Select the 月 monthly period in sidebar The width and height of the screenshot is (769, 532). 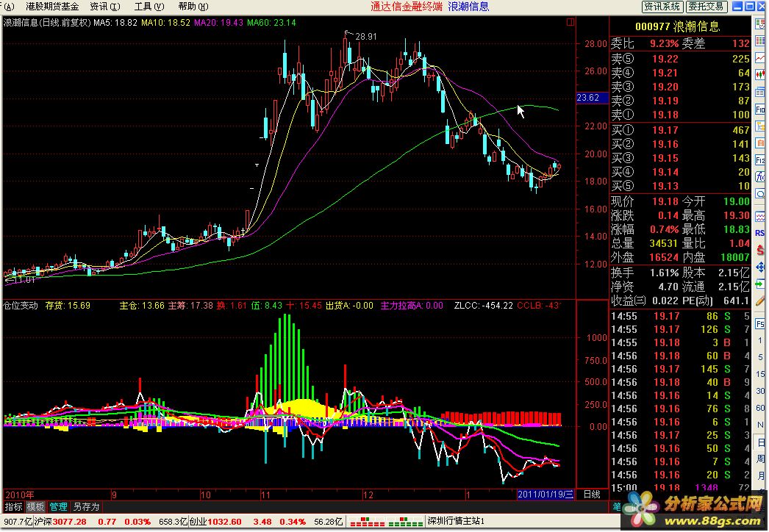760,475
